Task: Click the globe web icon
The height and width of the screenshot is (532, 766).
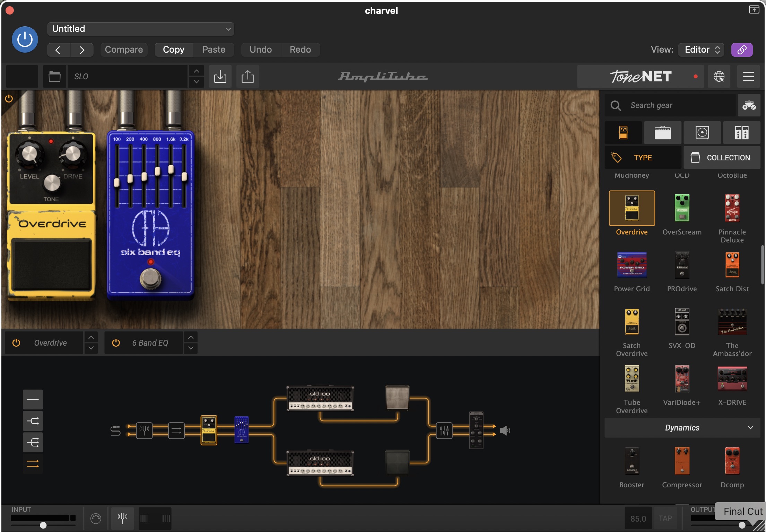Action: [x=719, y=76]
